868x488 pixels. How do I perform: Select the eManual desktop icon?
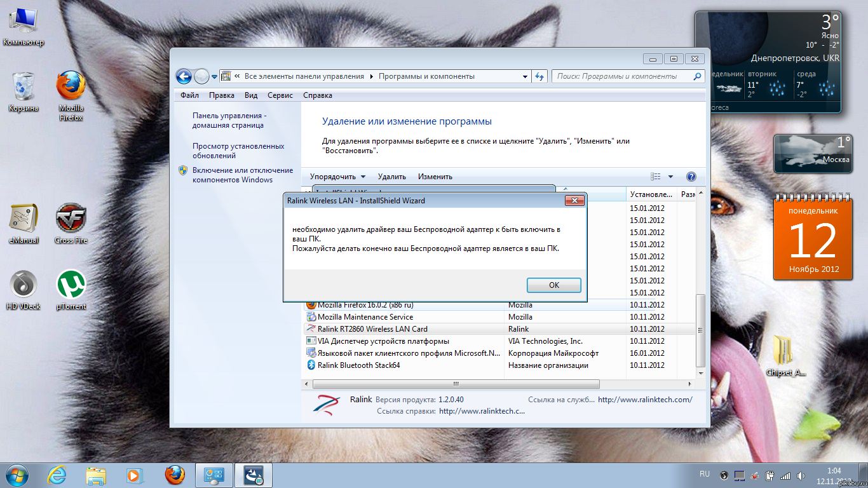(x=24, y=224)
